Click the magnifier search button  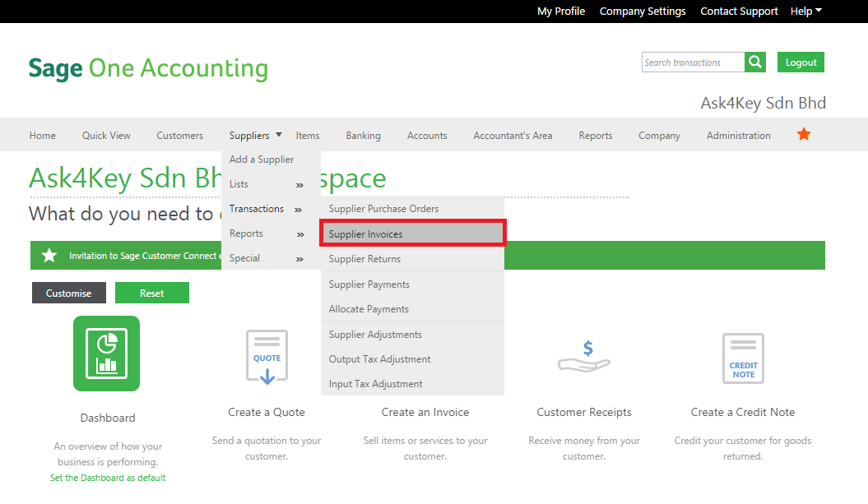coord(755,62)
